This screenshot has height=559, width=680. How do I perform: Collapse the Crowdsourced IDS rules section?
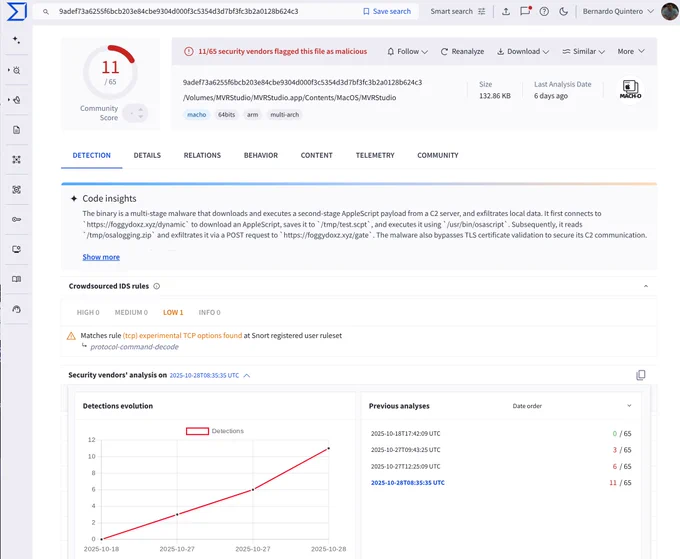(646, 286)
